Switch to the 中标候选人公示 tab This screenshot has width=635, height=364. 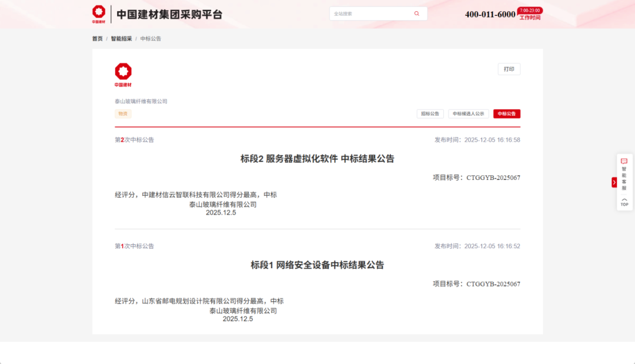tap(468, 113)
